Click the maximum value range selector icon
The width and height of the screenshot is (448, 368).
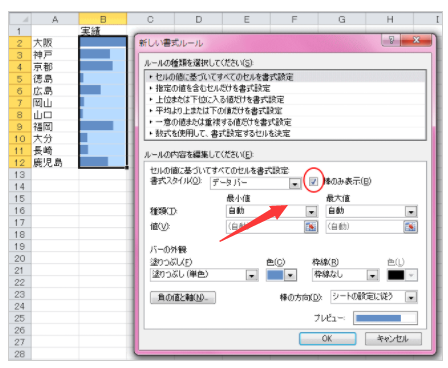(410, 227)
